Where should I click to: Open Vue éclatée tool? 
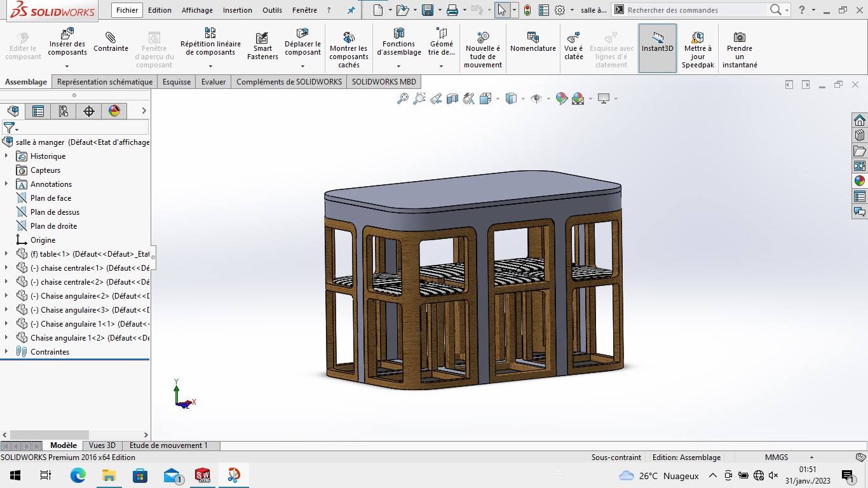[x=573, y=37]
